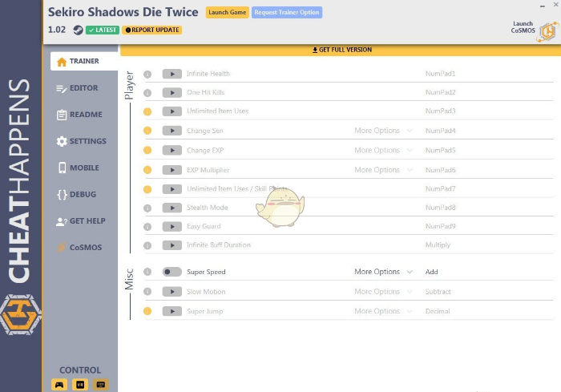
Task: Expand More Options for Change Sen
Action: [x=383, y=131]
